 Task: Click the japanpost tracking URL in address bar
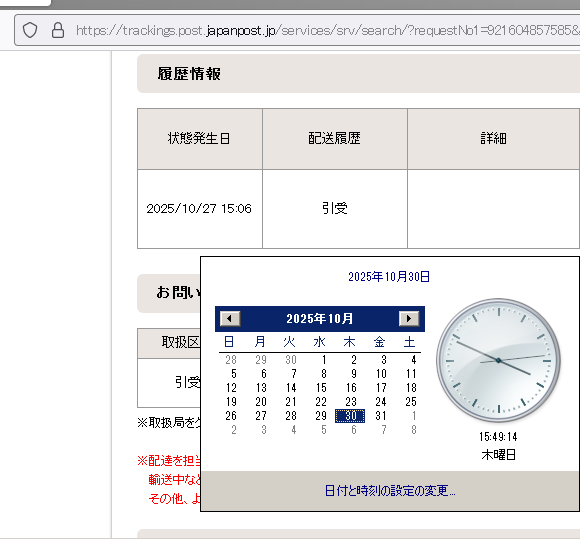point(327,30)
